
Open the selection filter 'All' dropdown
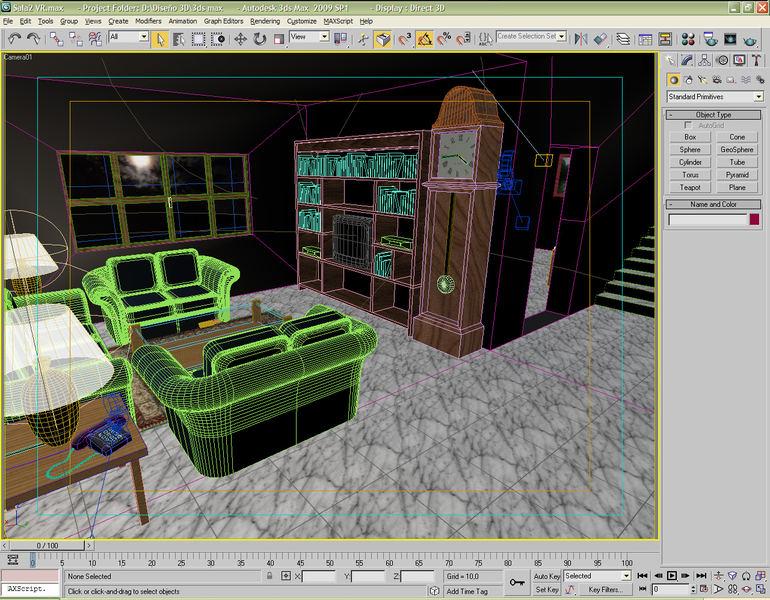(x=128, y=38)
